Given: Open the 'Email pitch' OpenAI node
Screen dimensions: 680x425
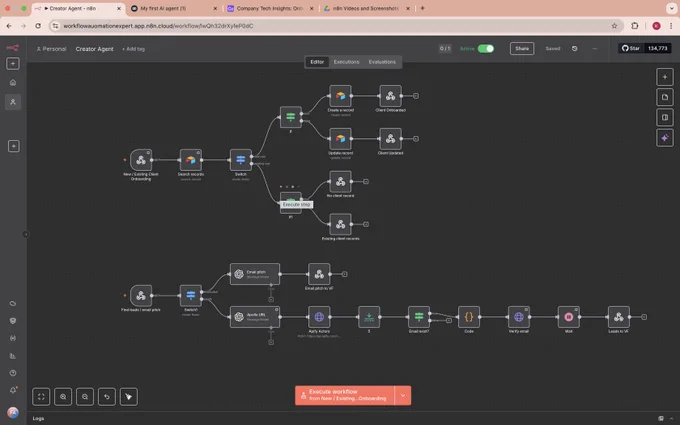Looking at the screenshot, I should coord(255,274).
